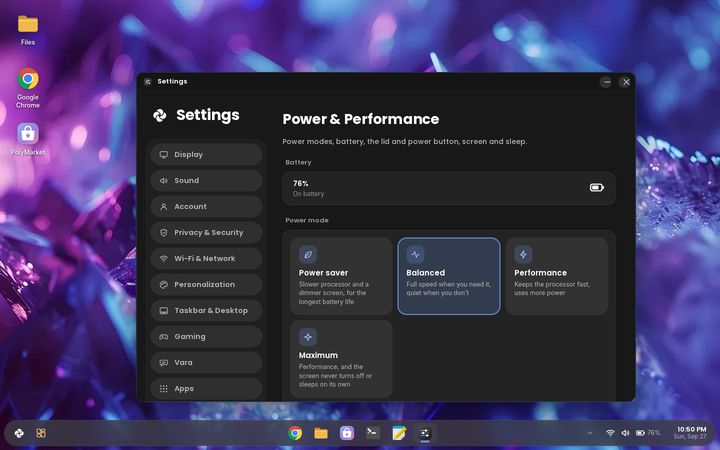Open Taskbar & Desktop settings
The image size is (720, 450).
coord(206,310)
